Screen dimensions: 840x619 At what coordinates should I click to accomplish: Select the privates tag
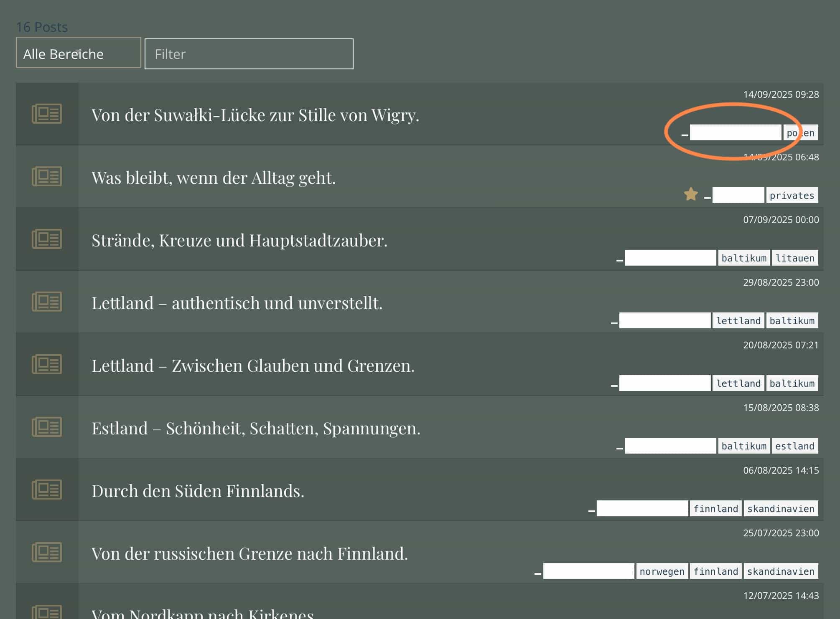click(x=792, y=195)
